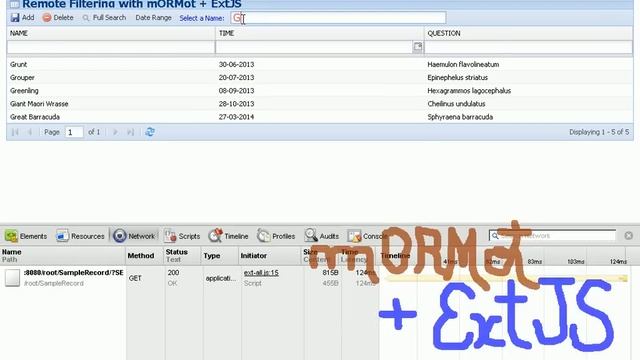Click the Sphyraena barracuda cell

(x=460, y=117)
